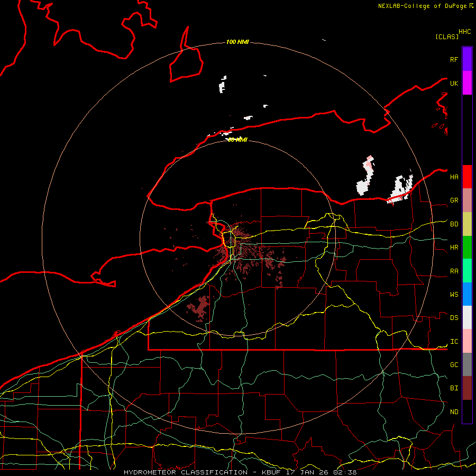Screen dimensions: 476x476
Task: Click the "[CLAS]" legend header text
Action: coord(447,36)
